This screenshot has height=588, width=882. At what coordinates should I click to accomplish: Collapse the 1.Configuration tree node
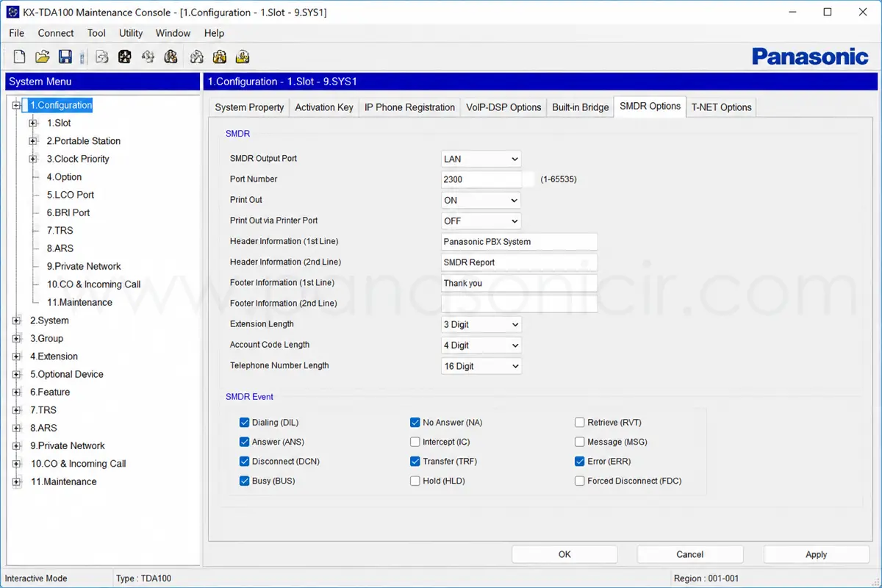pyautogui.click(x=16, y=105)
